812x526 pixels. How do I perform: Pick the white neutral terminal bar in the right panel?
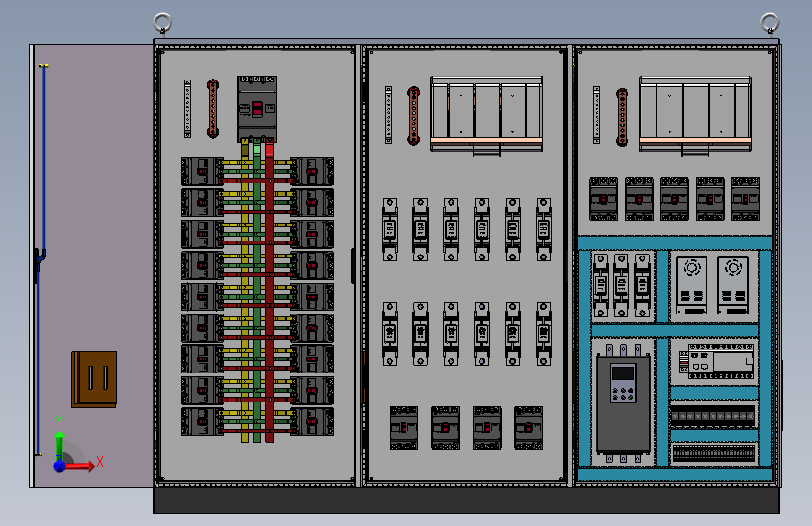click(x=597, y=115)
